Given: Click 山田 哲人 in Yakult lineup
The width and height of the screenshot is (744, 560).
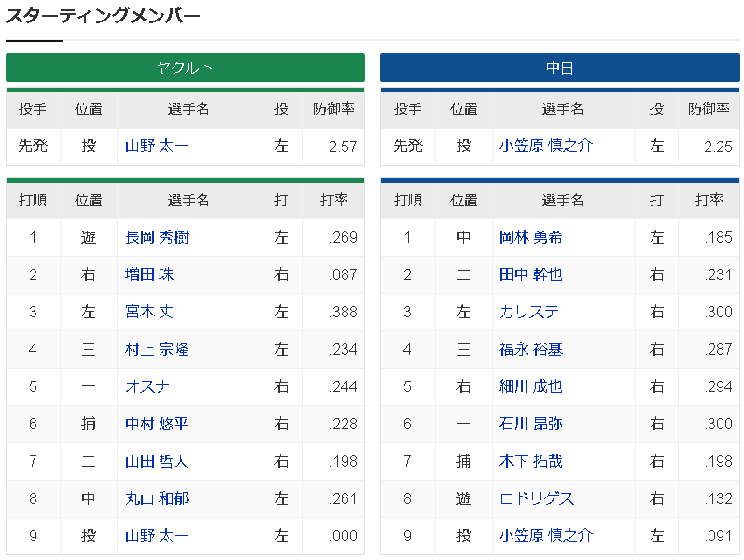Looking at the screenshot, I should click(157, 461).
